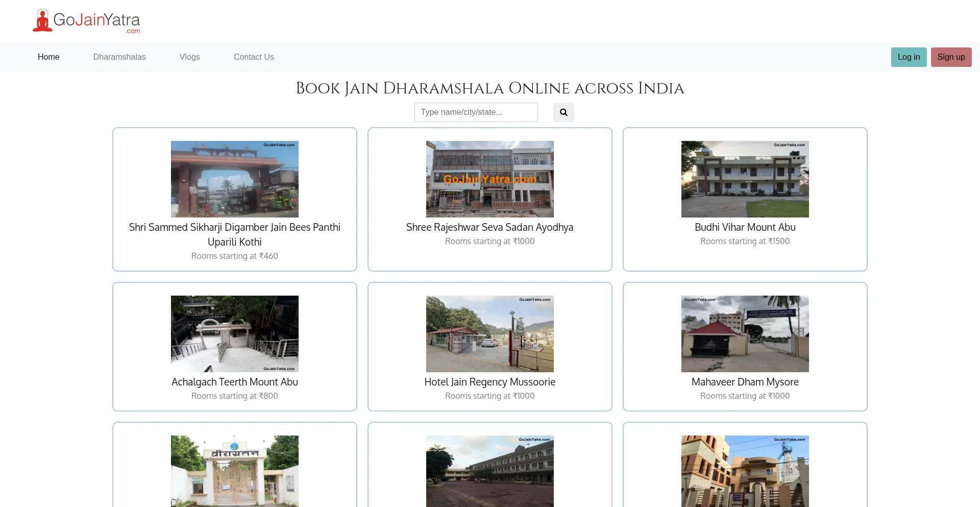Open the Dharamshalas page
The height and width of the screenshot is (507, 980).
click(x=119, y=57)
